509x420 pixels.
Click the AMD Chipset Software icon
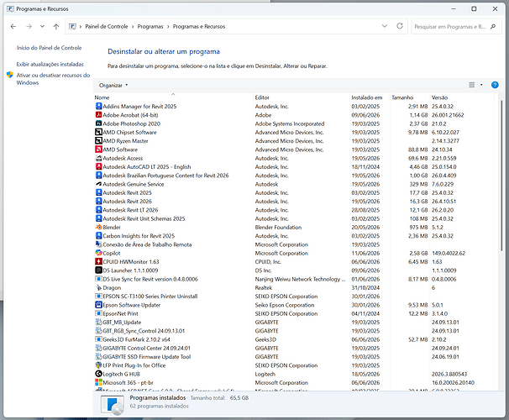98,132
